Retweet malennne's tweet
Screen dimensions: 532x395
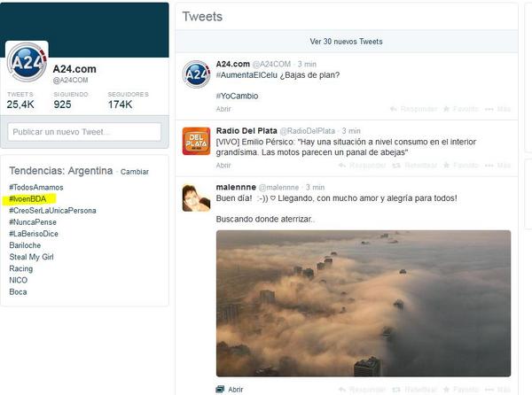coord(414,389)
